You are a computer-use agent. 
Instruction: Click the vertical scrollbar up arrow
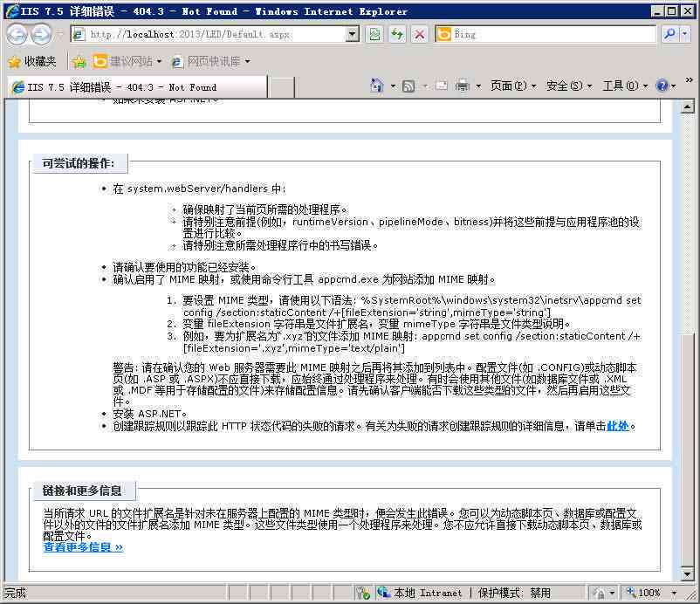(x=688, y=106)
